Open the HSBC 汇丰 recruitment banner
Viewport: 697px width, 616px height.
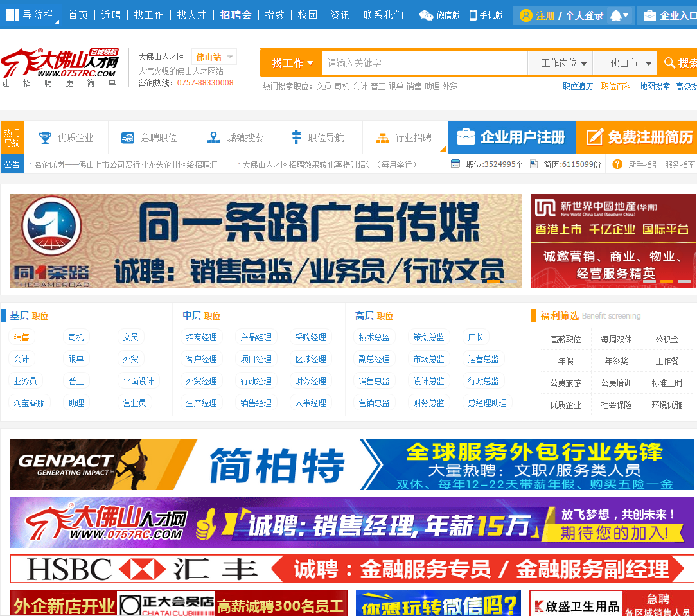coord(351,569)
